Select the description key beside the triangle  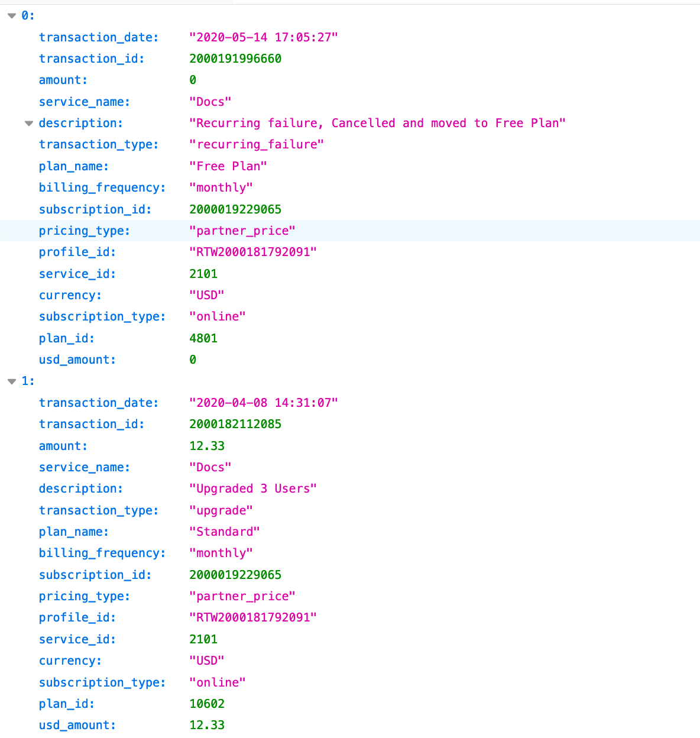[81, 123]
